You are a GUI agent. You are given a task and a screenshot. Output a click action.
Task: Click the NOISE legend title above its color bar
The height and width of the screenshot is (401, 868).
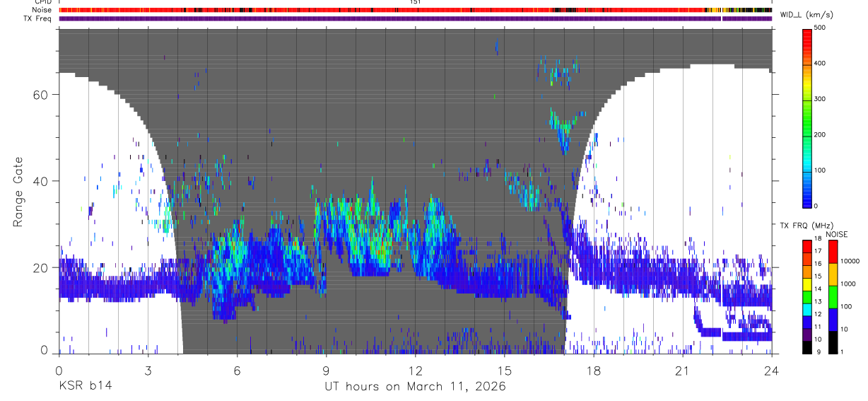point(836,234)
